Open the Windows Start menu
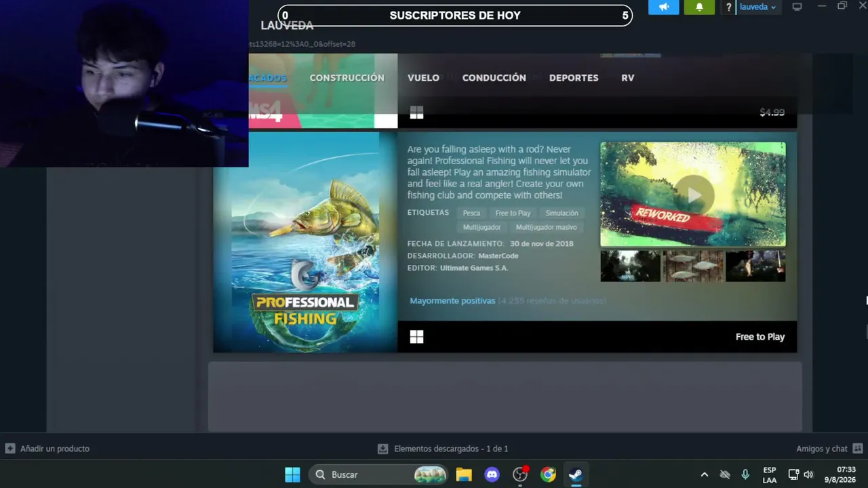The image size is (868, 488). [x=292, y=474]
